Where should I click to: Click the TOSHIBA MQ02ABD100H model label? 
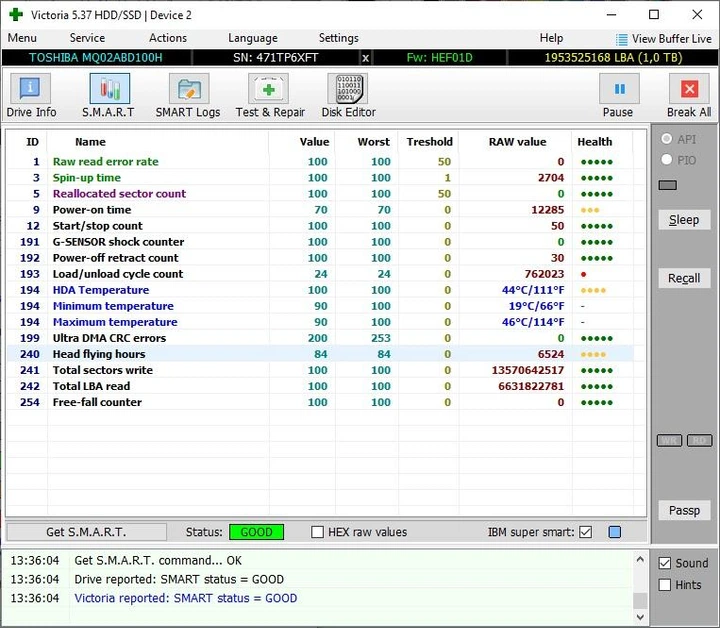click(x=96, y=58)
